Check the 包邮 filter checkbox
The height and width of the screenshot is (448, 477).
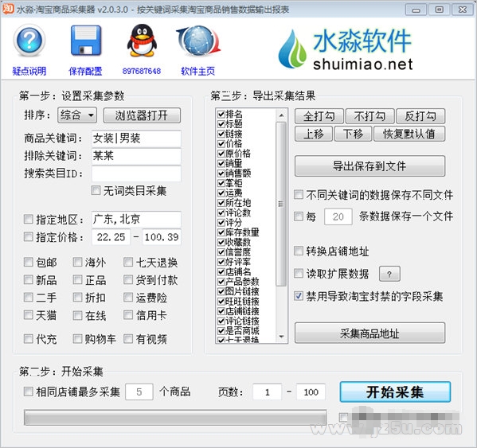coord(29,262)
